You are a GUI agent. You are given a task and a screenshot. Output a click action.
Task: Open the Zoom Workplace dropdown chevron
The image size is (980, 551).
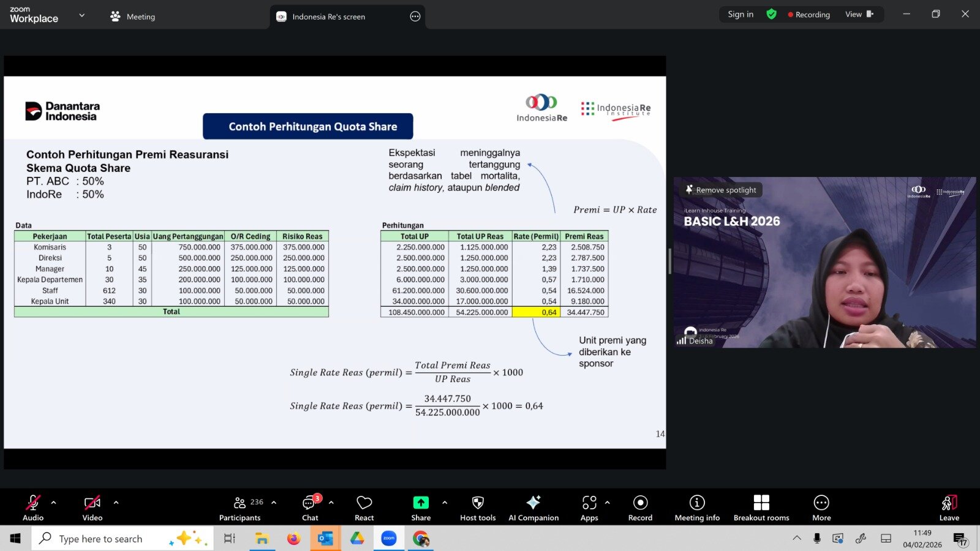[82, 15]
